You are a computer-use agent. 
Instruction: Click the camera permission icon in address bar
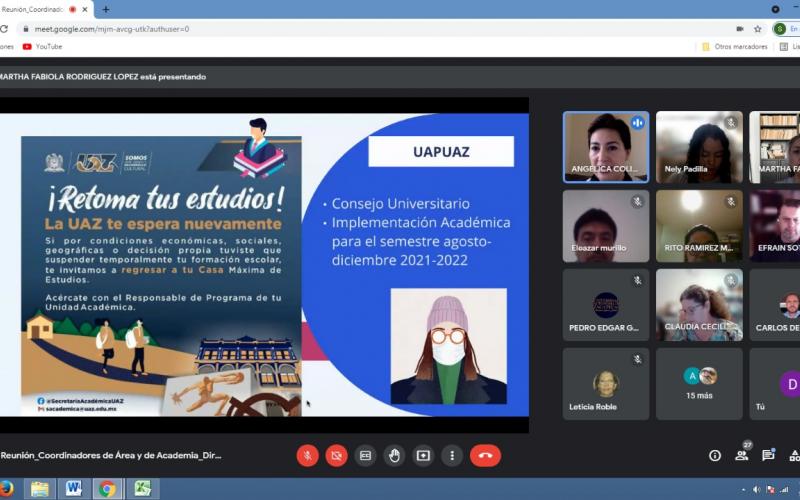pyautogui.click(x=740, y=29)
